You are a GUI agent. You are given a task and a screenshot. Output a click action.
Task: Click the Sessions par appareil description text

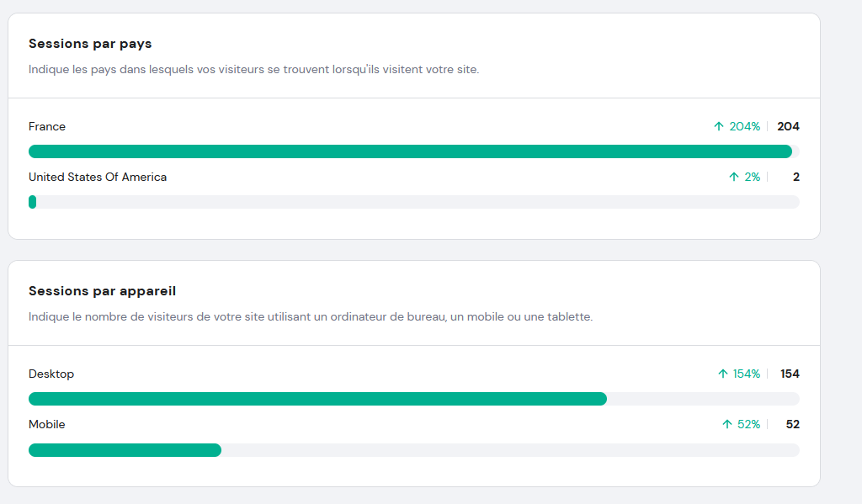(311, 316)
